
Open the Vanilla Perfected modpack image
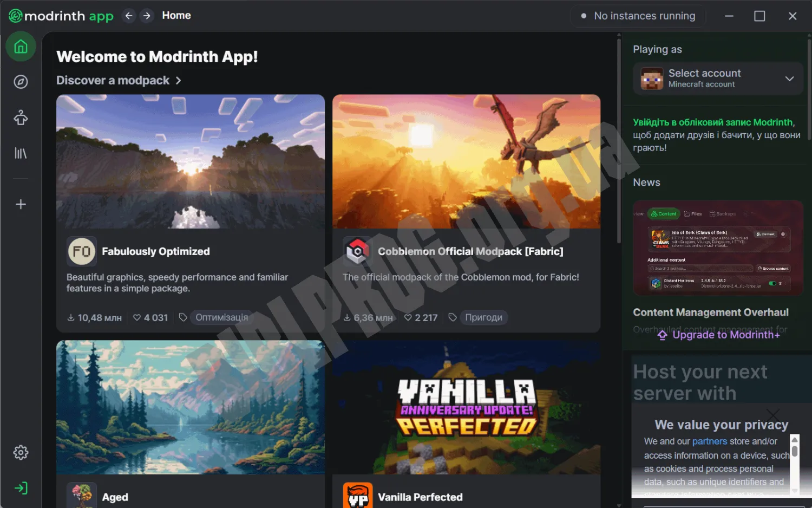point(466,407)
